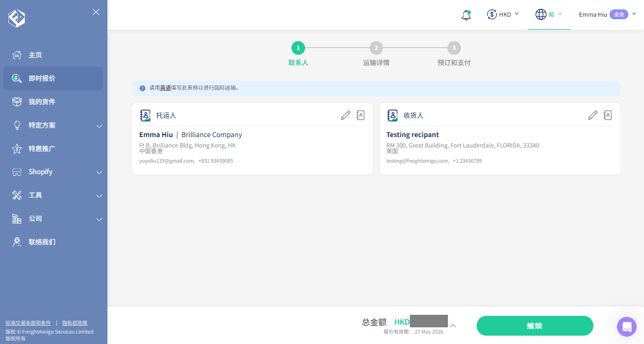Open address book for 托运人
The width and height of the screenshot is (644, 344).
[360, 115]
